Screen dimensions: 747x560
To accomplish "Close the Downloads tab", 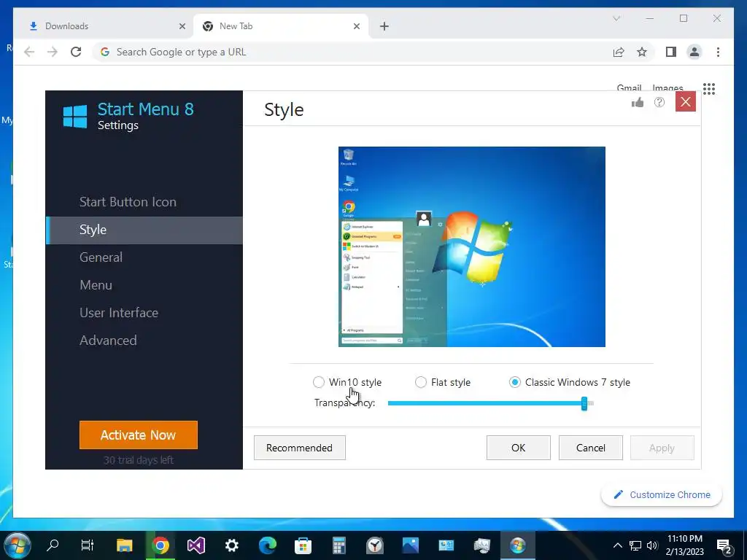I will (182, 26).
